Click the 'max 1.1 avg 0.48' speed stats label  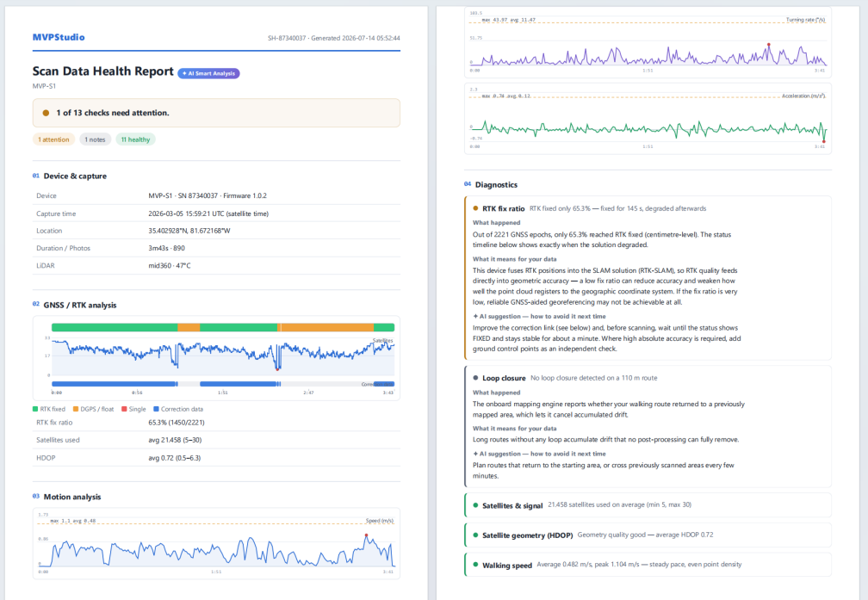click(x=72, y=521)
